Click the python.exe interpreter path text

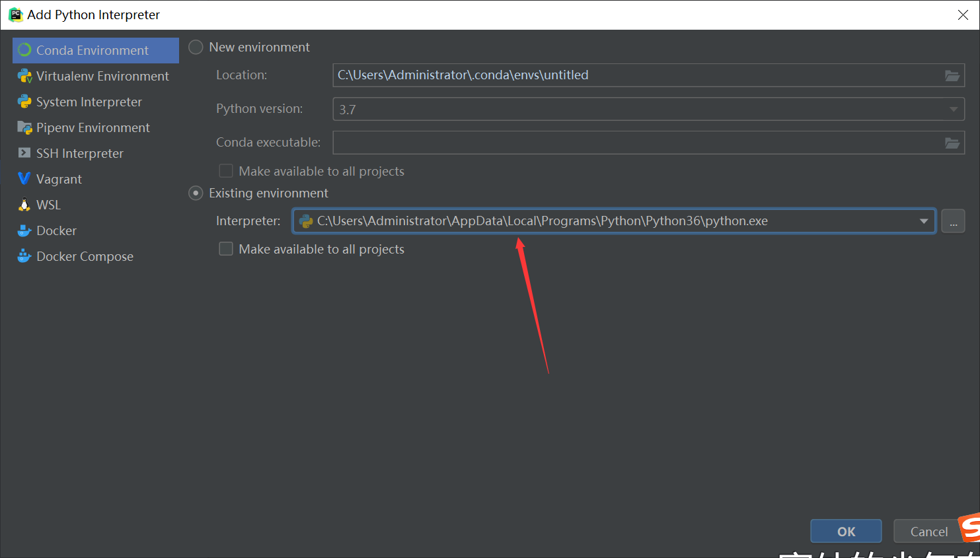[543, 221]
